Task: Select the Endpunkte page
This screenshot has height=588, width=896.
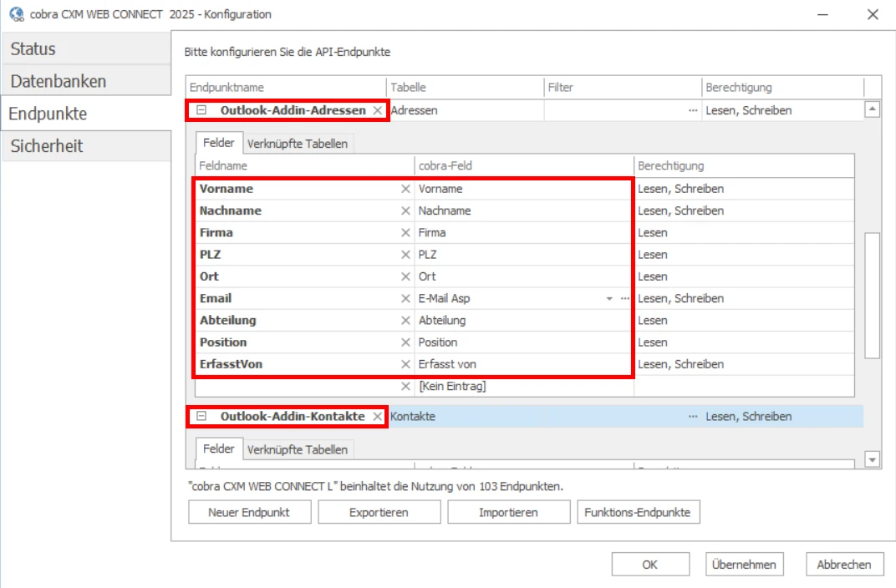Action: [87, 114]
